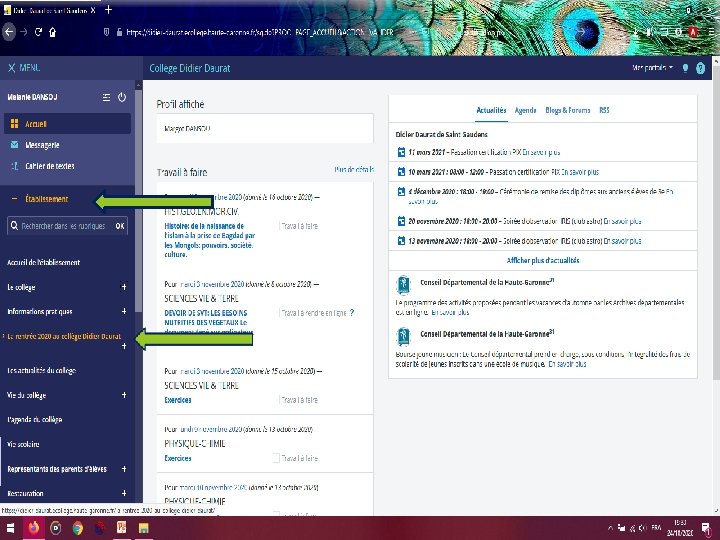Open the Exercices link under SCIENCES VIE & TERRE
Image resolution: width=720 pixels, height=540 pixels.
178,400
